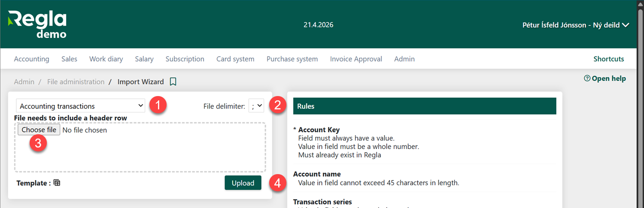Click the Choose file button
The width and height of the screenshot is (644, 208).
click(x=39, y=130)
